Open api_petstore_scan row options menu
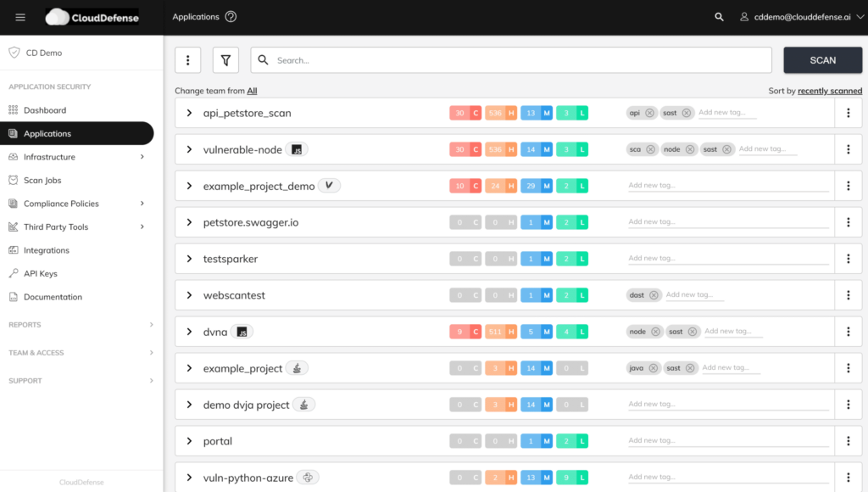The image size is (868, 492). coord(848,113)
